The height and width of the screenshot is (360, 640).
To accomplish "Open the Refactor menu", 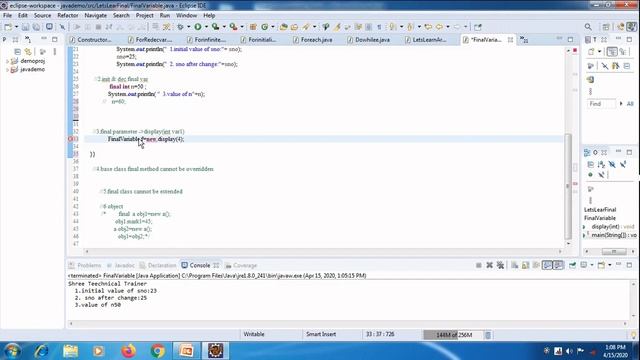I will (x=68, y=16).
